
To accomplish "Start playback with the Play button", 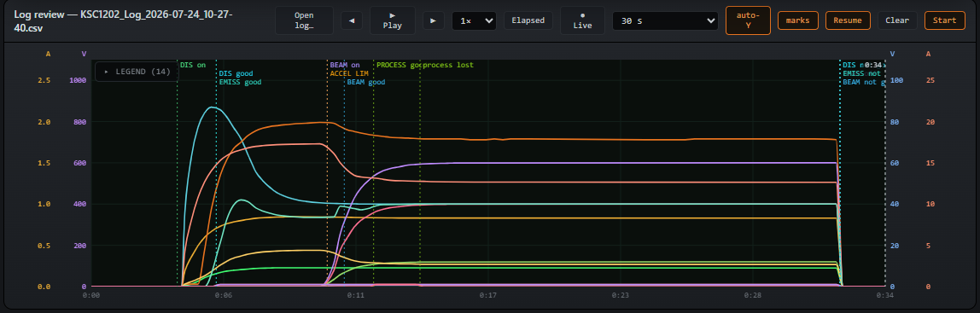I will click(393, 20).
